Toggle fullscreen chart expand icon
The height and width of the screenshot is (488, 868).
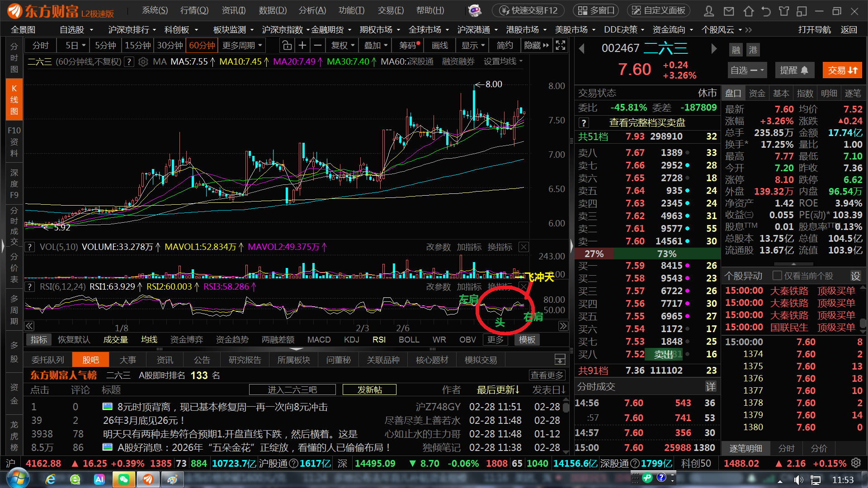tap(561, 46)
